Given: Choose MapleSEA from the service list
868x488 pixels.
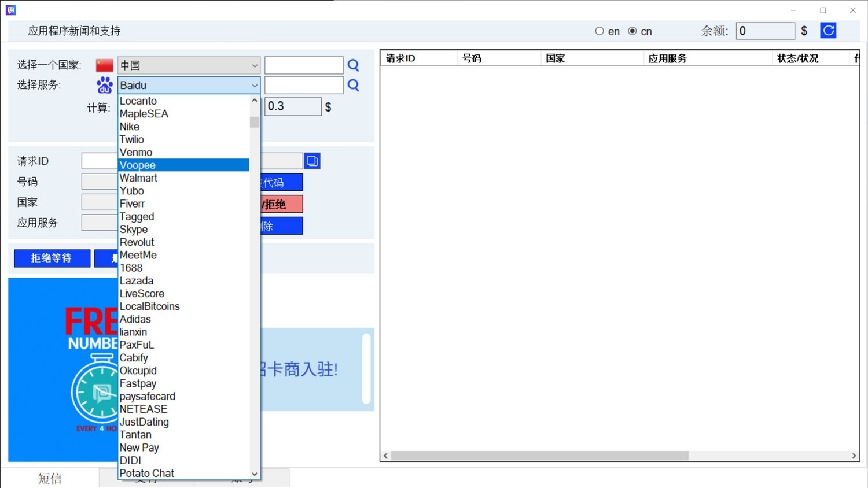Looking at the screenshot, I should tap(183, 114).
